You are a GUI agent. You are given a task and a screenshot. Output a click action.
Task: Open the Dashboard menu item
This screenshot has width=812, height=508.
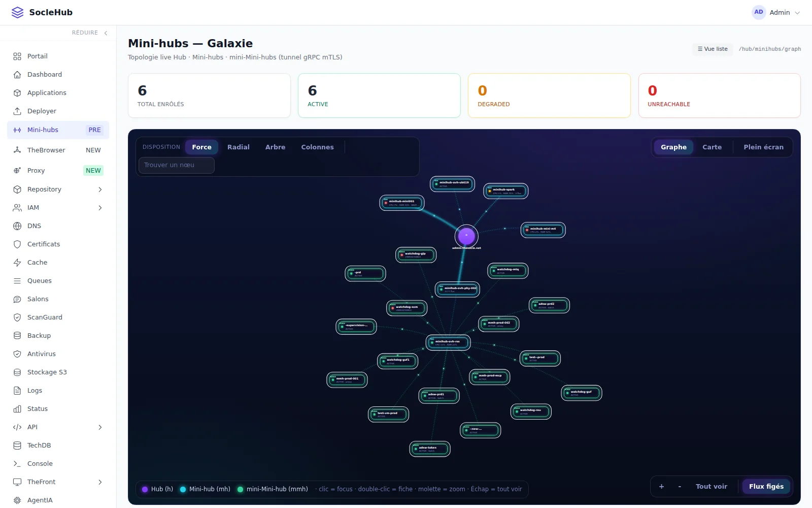[x=58, y=75]
